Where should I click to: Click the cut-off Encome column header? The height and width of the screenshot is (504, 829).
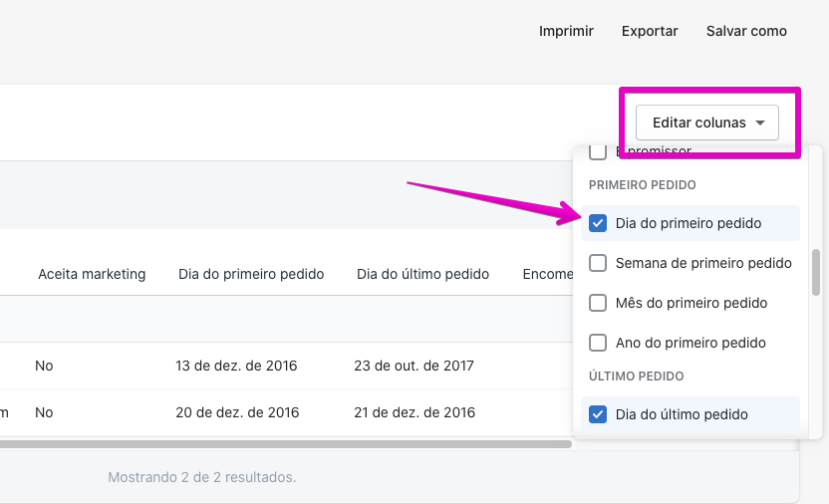(546, 274)
